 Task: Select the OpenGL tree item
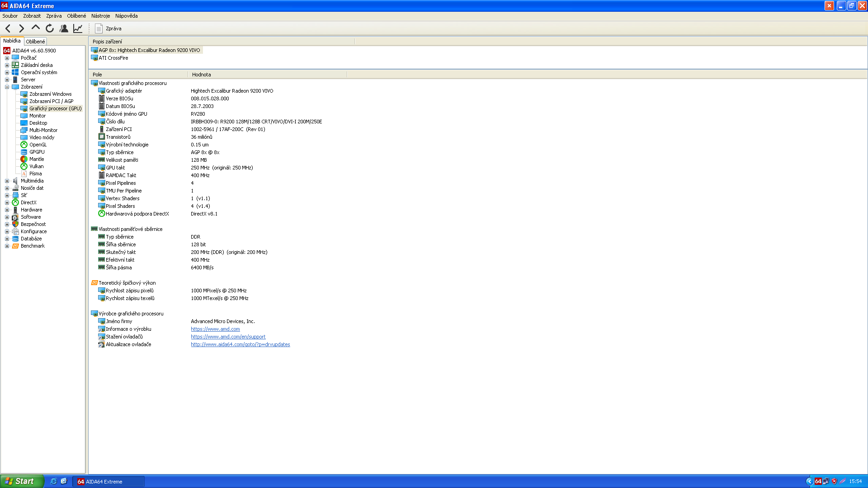(x=38, y=145)
